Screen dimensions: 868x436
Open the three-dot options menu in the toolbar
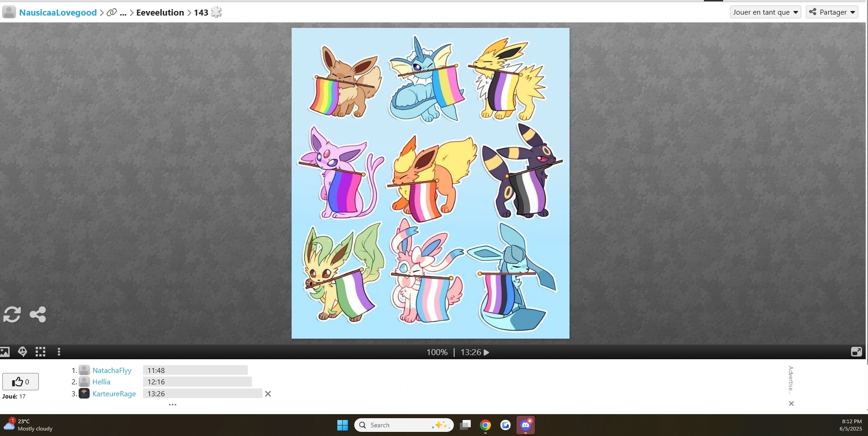point(59,352)
